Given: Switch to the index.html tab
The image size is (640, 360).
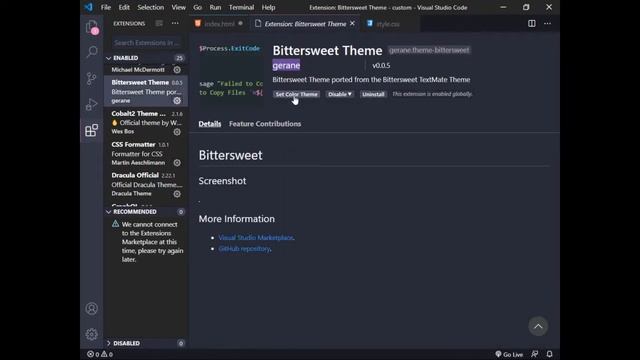Looking at the screenshot, I should 219,24.
